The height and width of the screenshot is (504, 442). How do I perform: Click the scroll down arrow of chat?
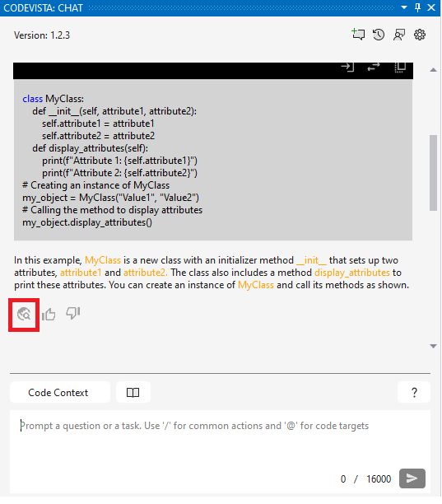(x=433, y=346)
